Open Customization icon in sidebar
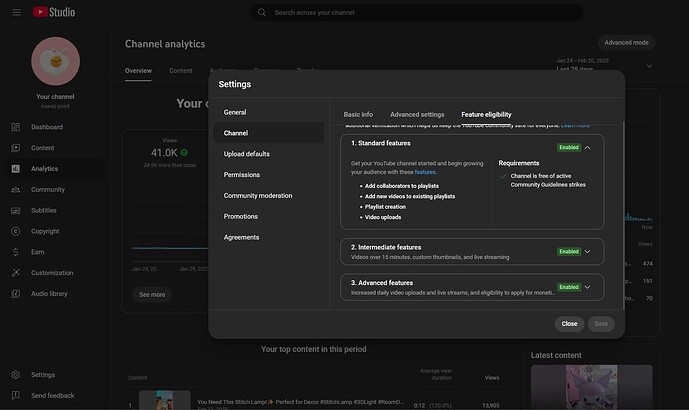The height and width of the screenshot is (410, 689). 16,272
